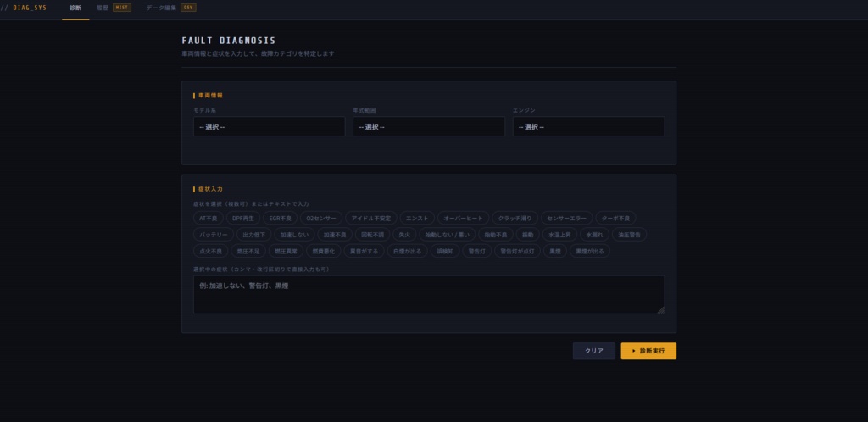This screenshot has height=422, width=868.
Task: Select the 燃費悪化 chip
Action: coord(324,251)
